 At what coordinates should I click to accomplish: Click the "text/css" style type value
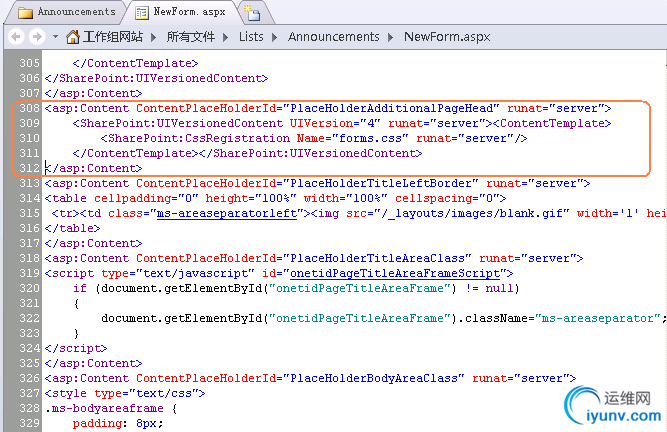pos(164,393)
